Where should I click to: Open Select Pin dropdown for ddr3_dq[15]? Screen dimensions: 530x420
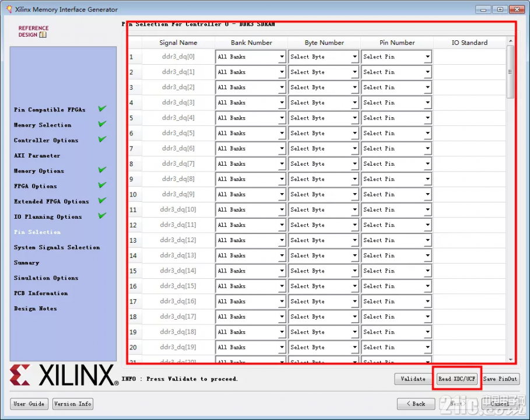tap(396, 286)
